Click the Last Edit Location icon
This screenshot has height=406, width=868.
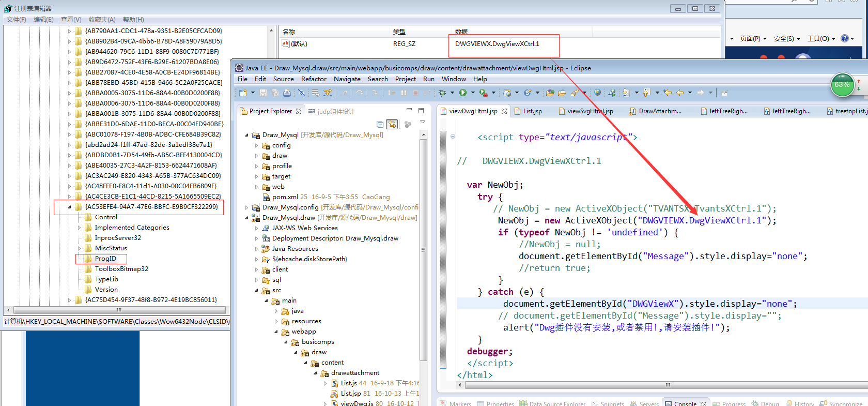point(668,93)
